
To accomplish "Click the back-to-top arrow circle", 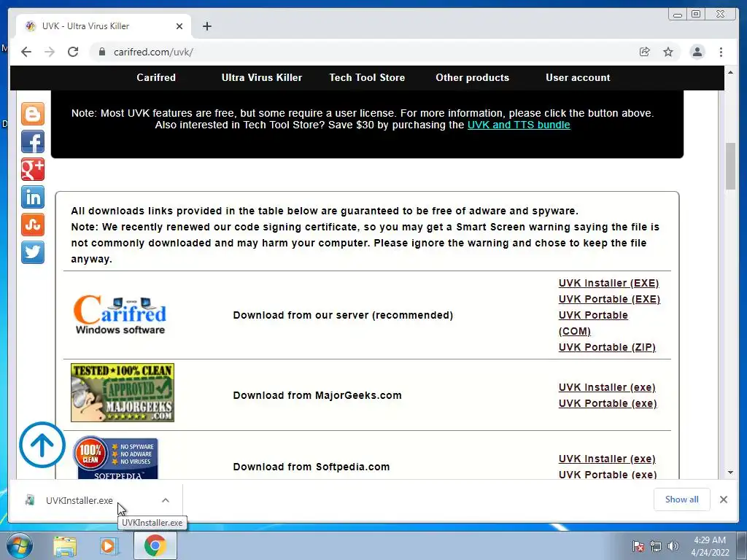I will [42, 444].
